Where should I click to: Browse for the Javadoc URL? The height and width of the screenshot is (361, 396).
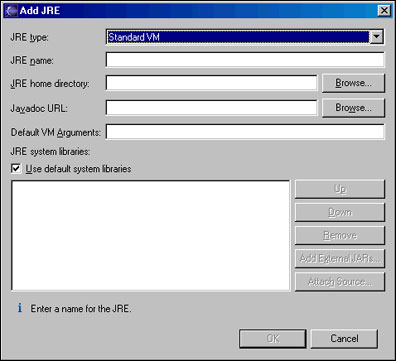353,108
